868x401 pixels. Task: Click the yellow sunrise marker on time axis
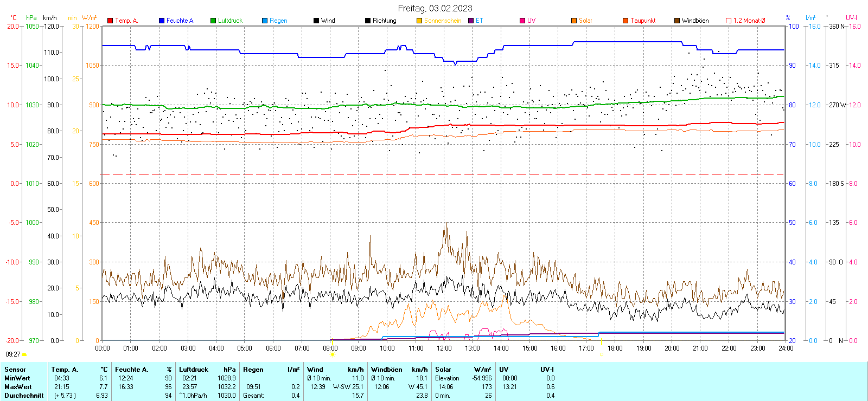[333, 354]
